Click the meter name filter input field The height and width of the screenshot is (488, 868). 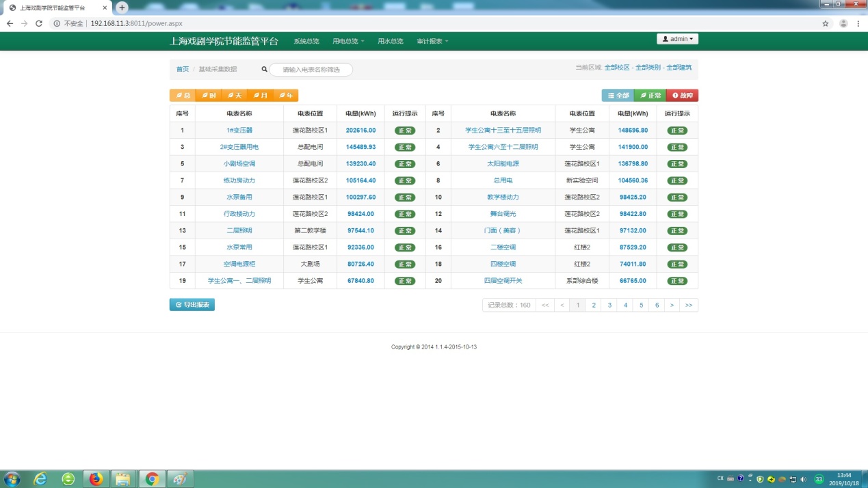click(311, 70)
